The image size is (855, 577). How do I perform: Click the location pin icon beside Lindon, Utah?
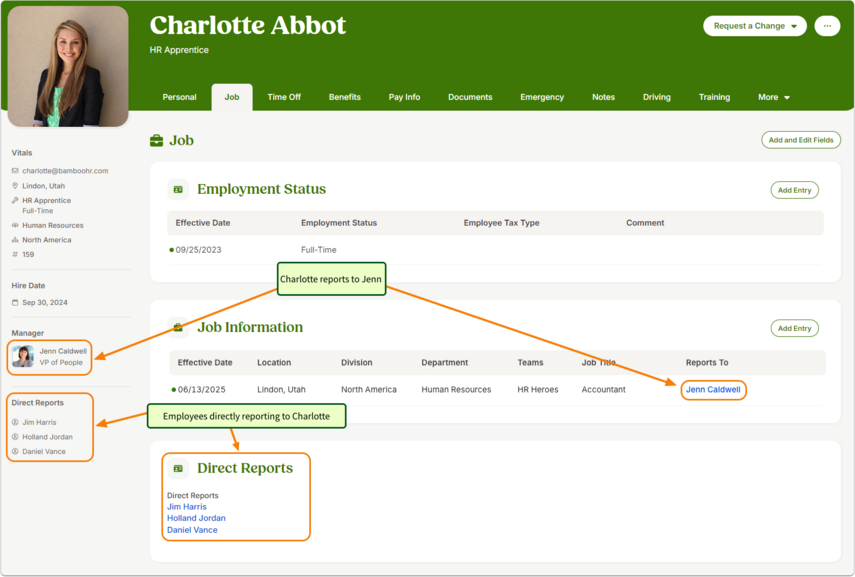pos(15,185)
